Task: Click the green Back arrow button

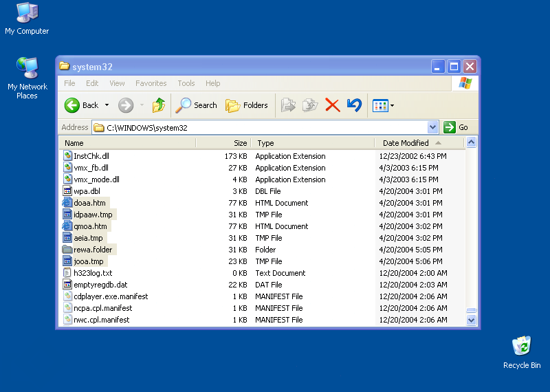Action: pyautogui.click(x=72, y=105)
